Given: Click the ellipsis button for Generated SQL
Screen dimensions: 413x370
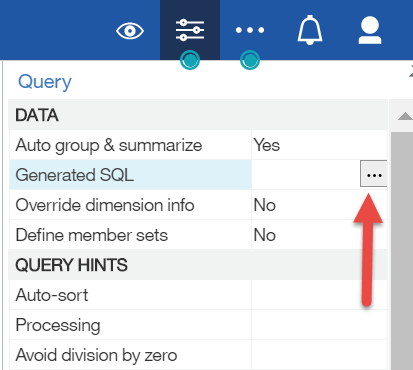Looking at the screenshot, I should point(374,174).
